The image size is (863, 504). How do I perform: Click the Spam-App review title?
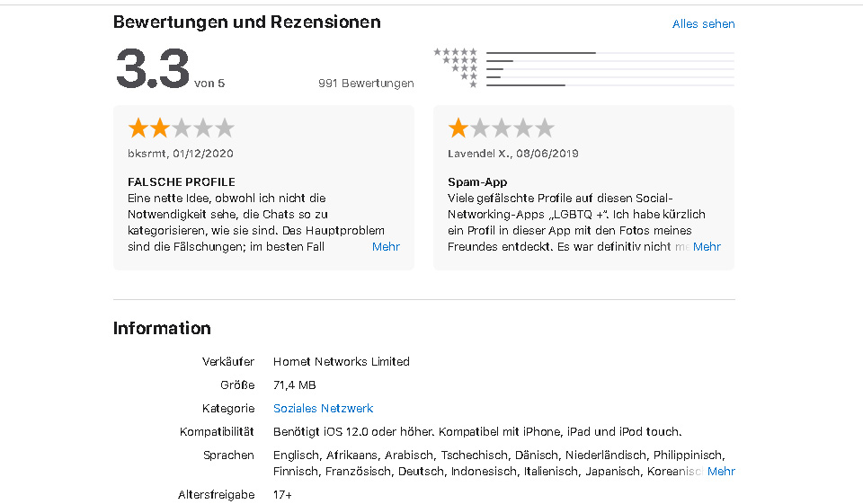coord(477,182)
